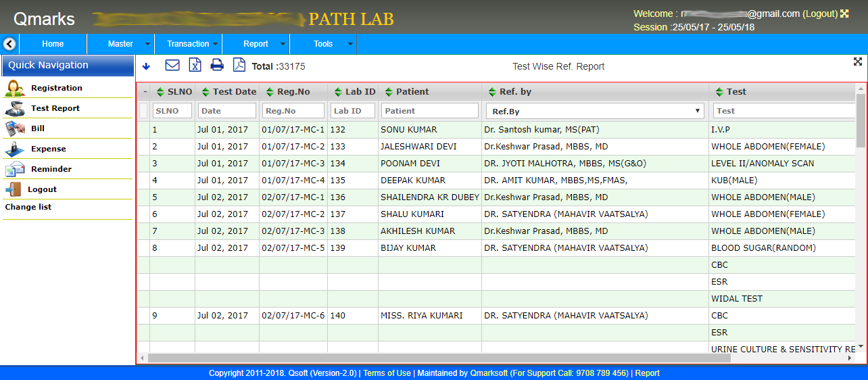Open Reminder from Quick Navigation
The width and height of the screenshot is (868, 380).
tap(51, 169)
